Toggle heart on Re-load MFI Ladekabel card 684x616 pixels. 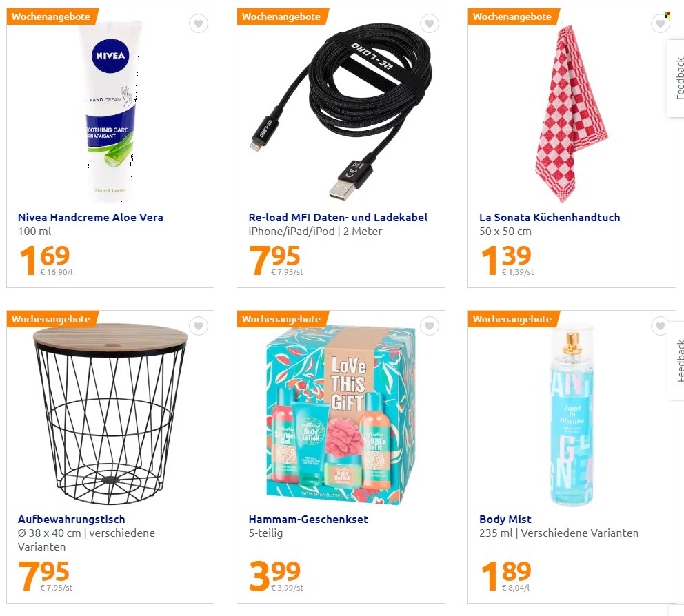coord(430,23)
